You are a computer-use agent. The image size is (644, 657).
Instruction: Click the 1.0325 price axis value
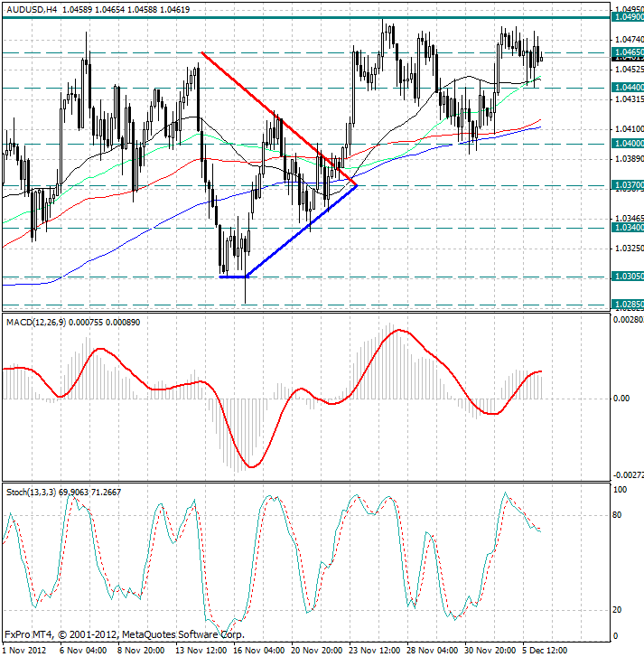click(630, 248)
